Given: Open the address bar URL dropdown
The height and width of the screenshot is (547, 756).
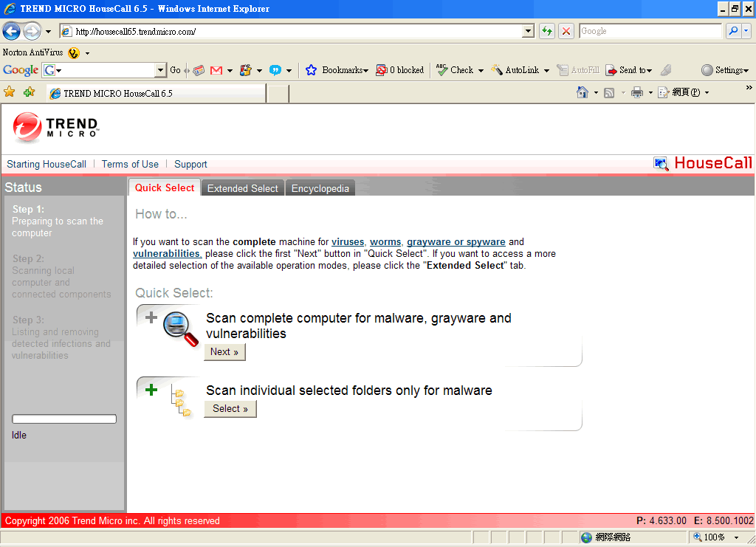Looking at the screenshot, I should click(529, 31).
